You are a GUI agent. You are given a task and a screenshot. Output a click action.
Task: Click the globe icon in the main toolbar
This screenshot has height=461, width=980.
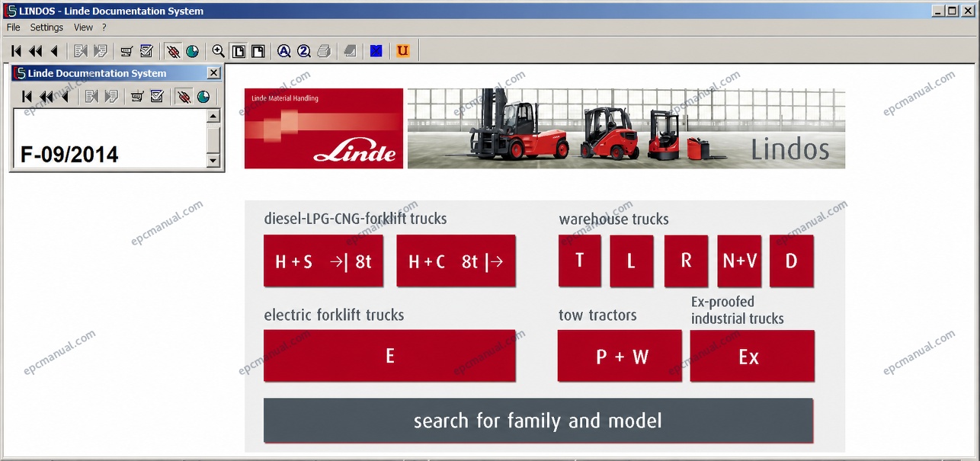coord(193,51)
